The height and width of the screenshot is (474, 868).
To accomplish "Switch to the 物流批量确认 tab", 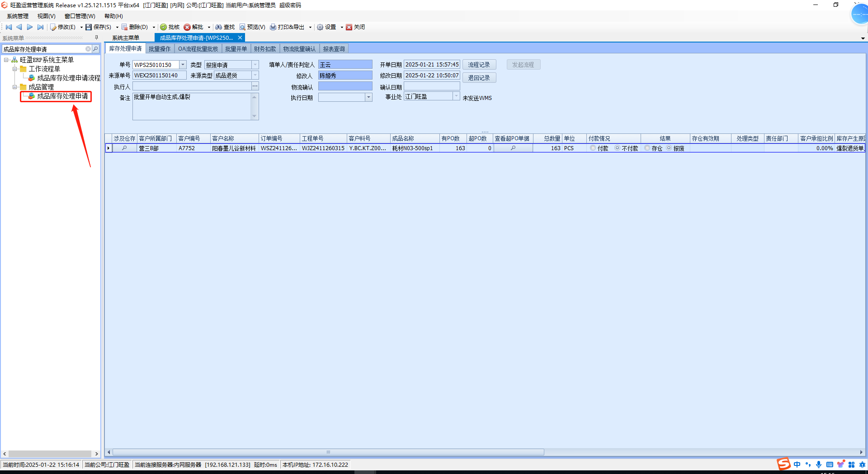I will pos(299,49).
